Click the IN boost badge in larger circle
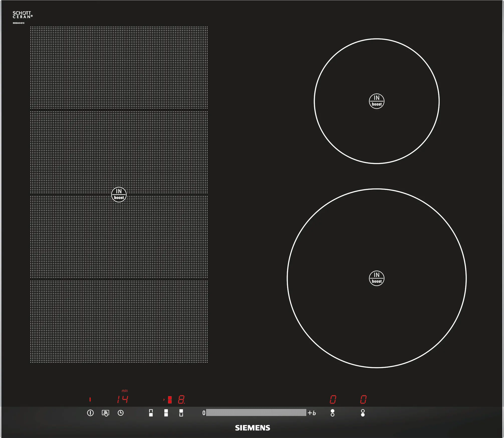The width and height of the screenshot is (504, 438). (x=376, y=278)
